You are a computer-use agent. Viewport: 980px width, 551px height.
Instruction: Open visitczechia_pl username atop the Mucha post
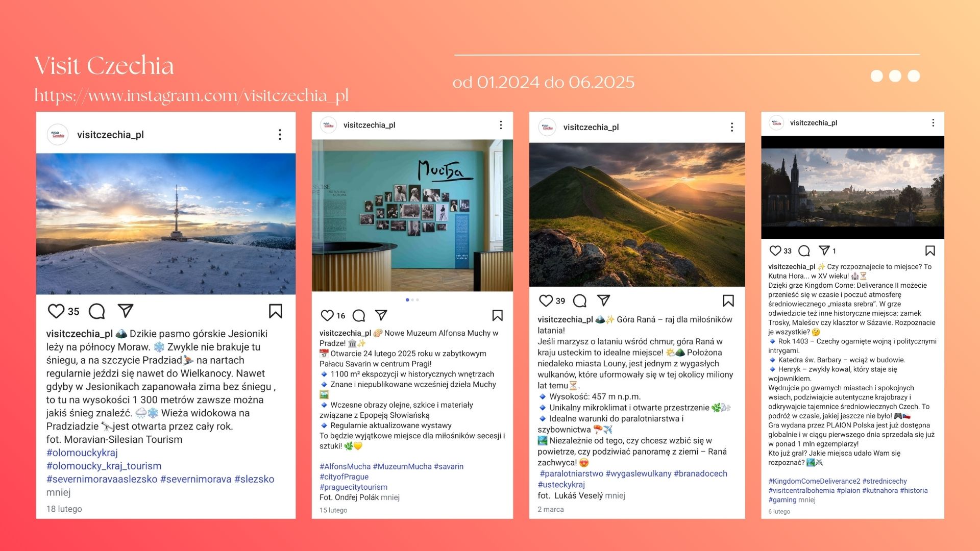(370, 125)
